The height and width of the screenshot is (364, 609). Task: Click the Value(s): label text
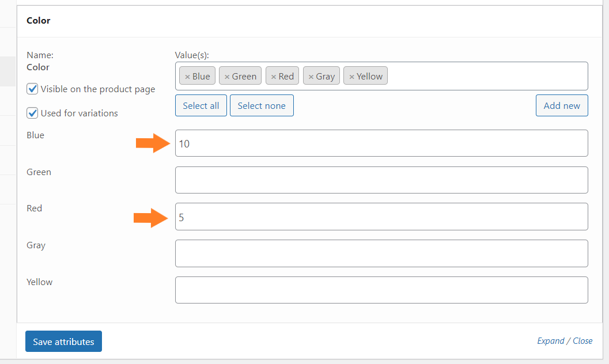tap(192, 55)
